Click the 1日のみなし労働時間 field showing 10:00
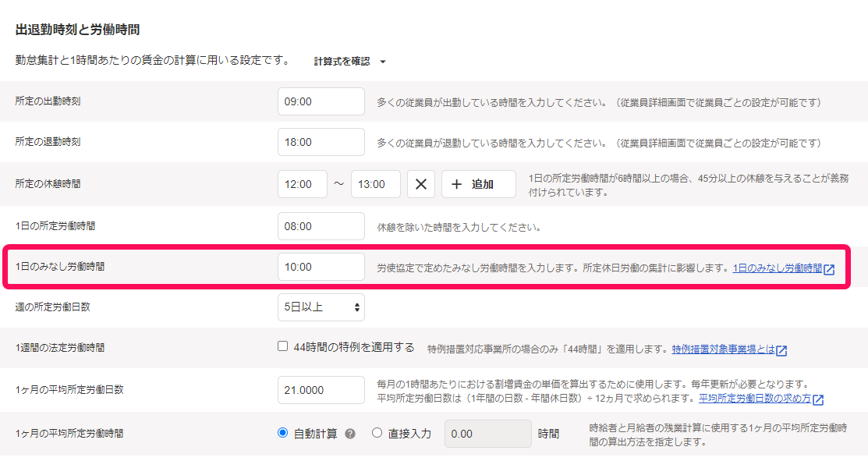Viewport: 868px width, 461px height. point(321,267)
